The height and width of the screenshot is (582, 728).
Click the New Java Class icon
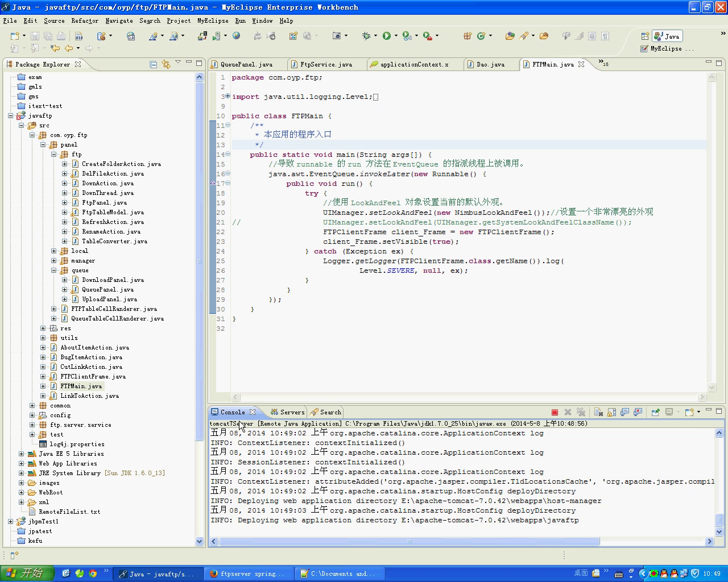[481, 36]
